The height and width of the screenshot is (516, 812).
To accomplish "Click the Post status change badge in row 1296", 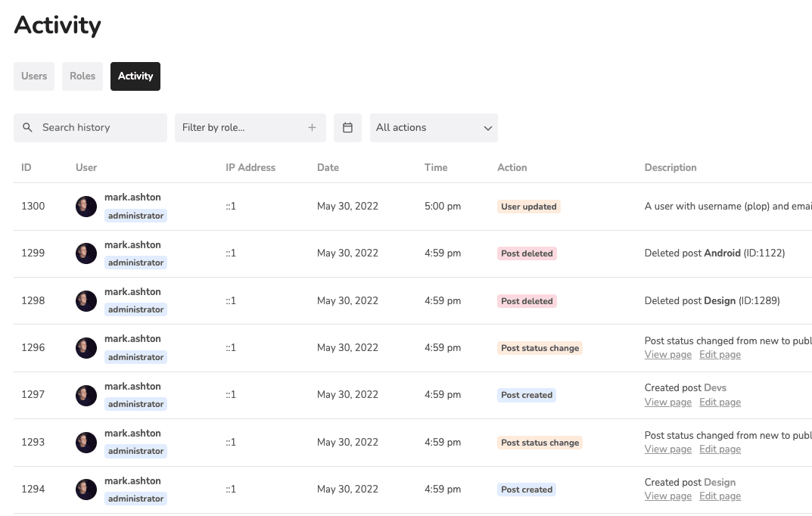I will pos(540,347).
